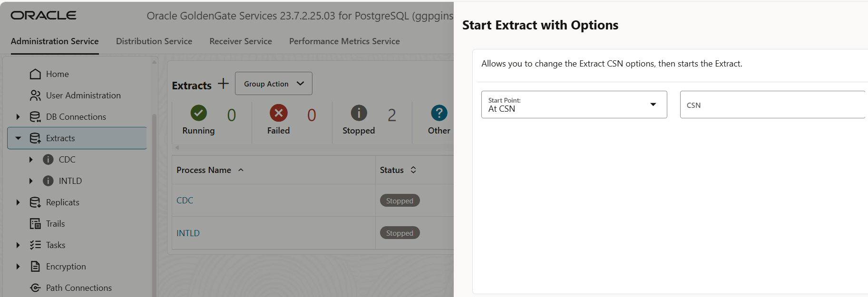The width and height of the screenshot is (868, 297).
Task: Click the green Running status icon
Action: click(199, 113)
